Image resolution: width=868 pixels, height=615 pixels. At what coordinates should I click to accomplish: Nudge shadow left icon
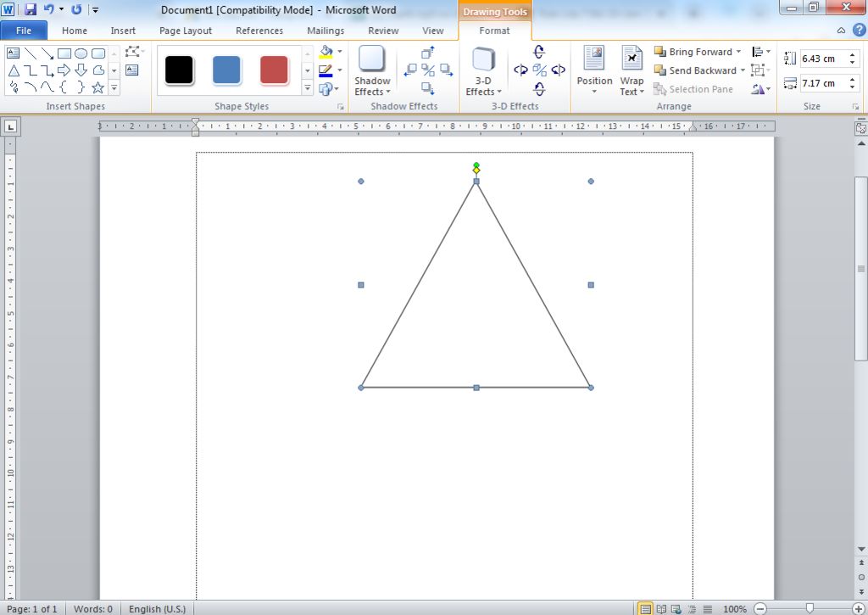coord(410,70)
